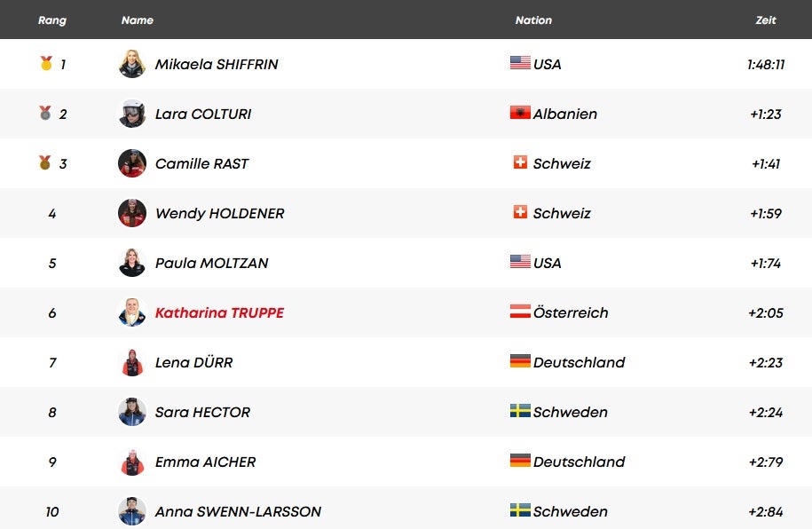This screenshot has height=529, width=812.
Task: Click the Nation column header
Action: click(x=533, y=20)
